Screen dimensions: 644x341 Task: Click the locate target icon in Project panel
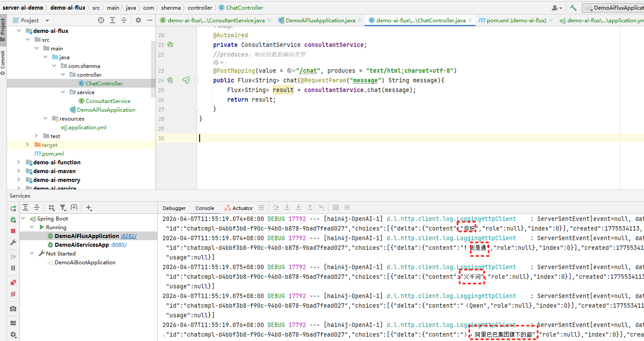click(101, 20)
